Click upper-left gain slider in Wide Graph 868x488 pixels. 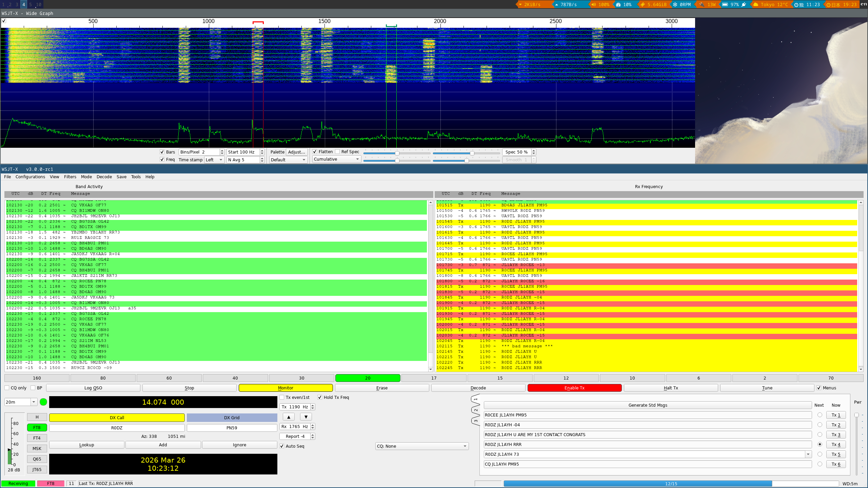pos(397,153)
